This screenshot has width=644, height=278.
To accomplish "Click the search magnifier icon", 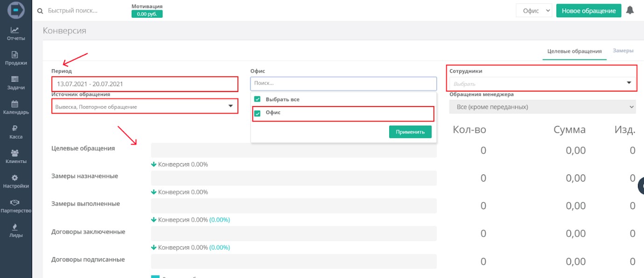I will [x=40, y=11].
